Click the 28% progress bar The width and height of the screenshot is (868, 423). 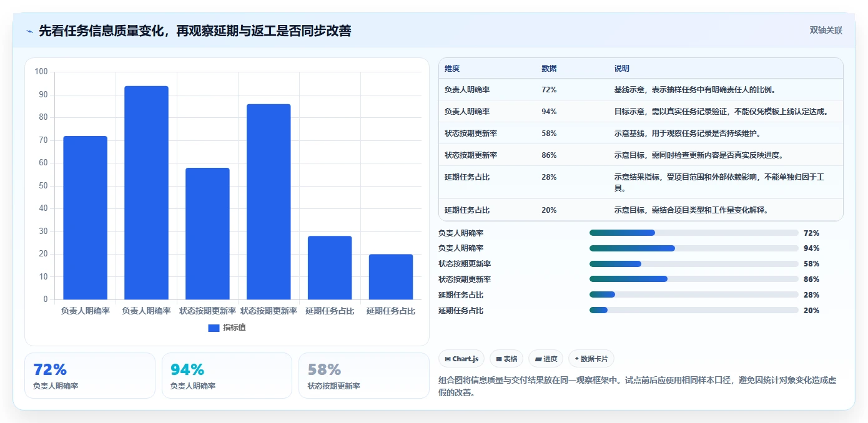(x=694, y=294)
